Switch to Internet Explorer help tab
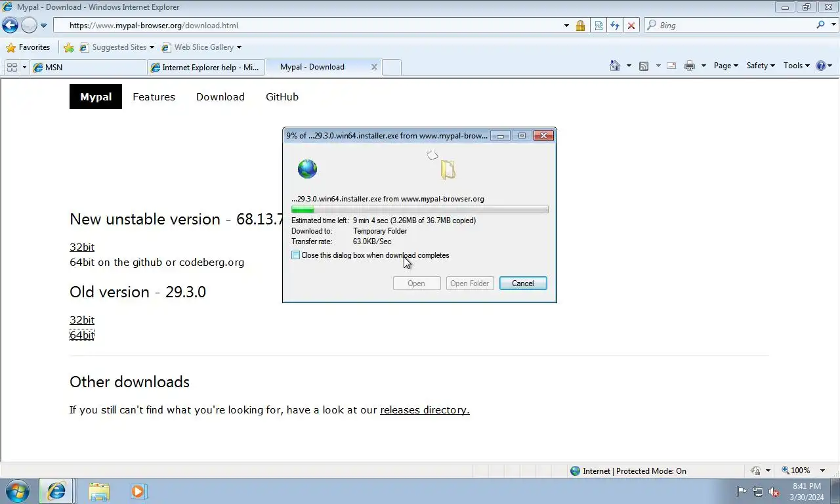Viewport: 840px width, 504px height. [206, 67]
